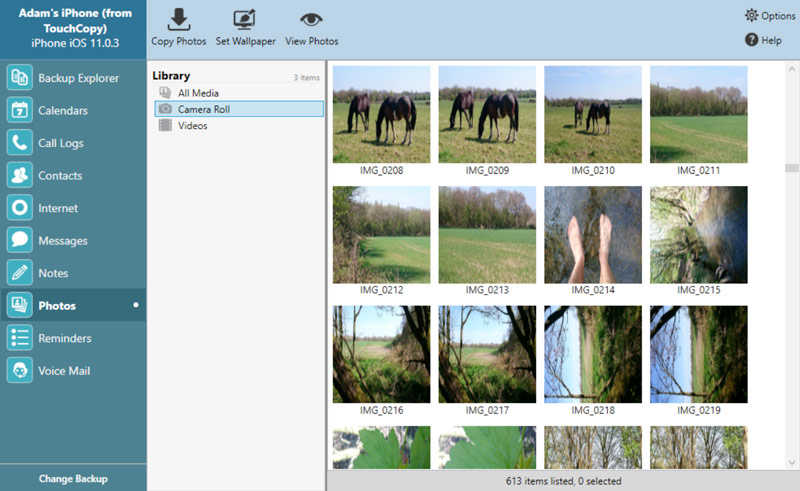This screenshot has width=800, height=491.
Task: Click the photo grid scrollbar thumb
Action: pyautogui.click(x=792, y=168)
